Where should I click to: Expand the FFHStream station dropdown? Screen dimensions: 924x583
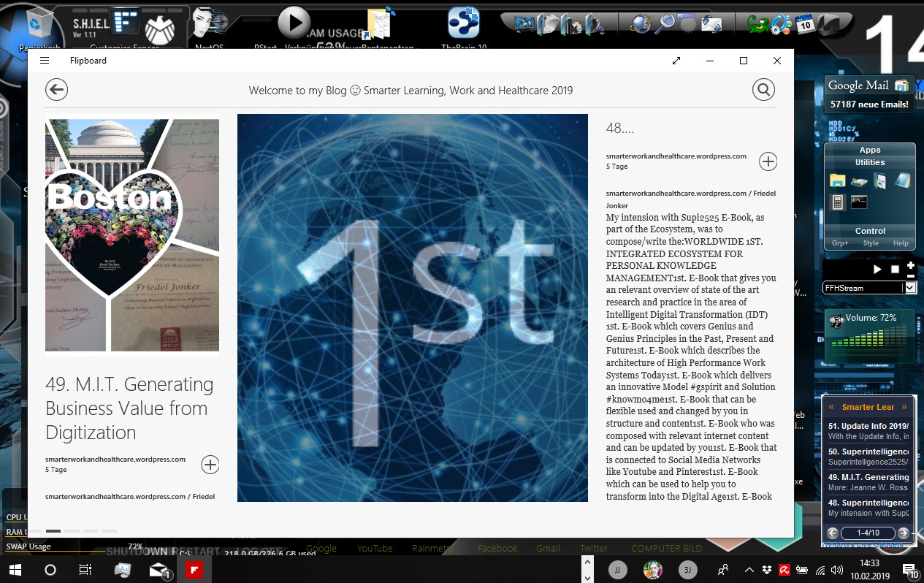tap(909, 288)
